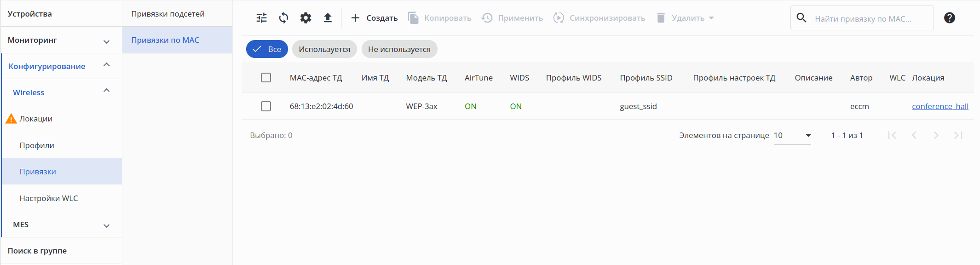Open the items per page dropdown
The width and height of the screenshot is (980, 265).
coord(792,135)
